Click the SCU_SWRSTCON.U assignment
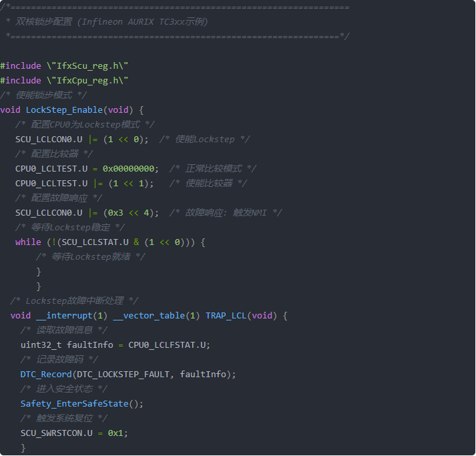 74,433
